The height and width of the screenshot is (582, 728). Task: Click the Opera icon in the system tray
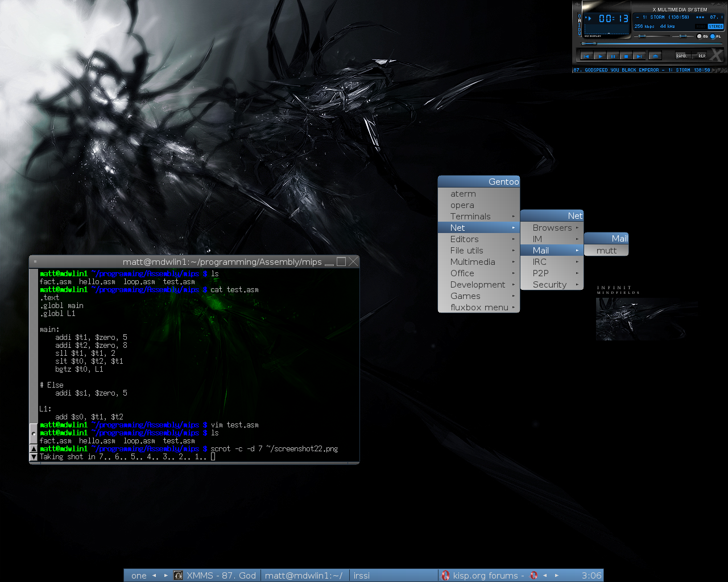533,575
